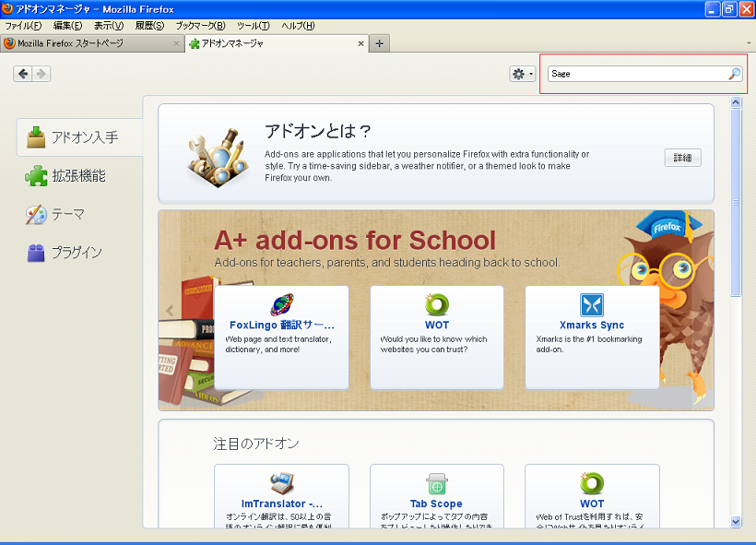This screenshot has height=545, width=756.
Task: Open a new tab with plus button
Action: point(380,43)
